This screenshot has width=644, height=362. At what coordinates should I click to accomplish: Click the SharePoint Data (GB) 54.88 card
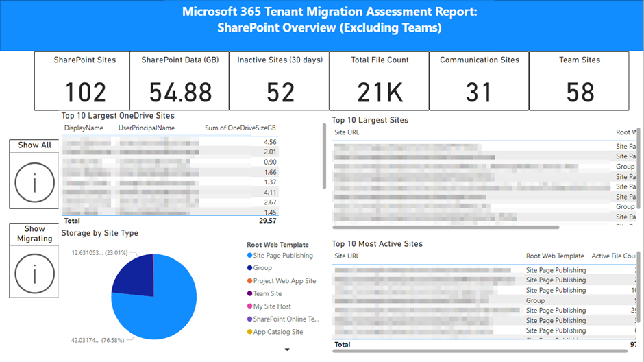pos(179,81)
